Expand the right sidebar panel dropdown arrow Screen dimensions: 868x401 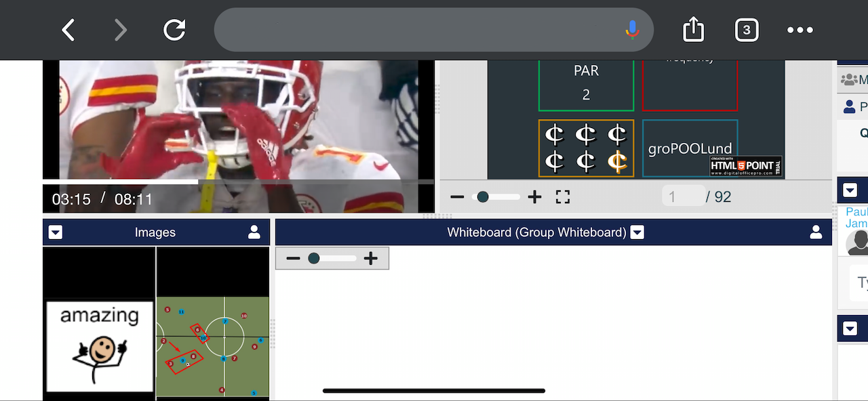850,190
